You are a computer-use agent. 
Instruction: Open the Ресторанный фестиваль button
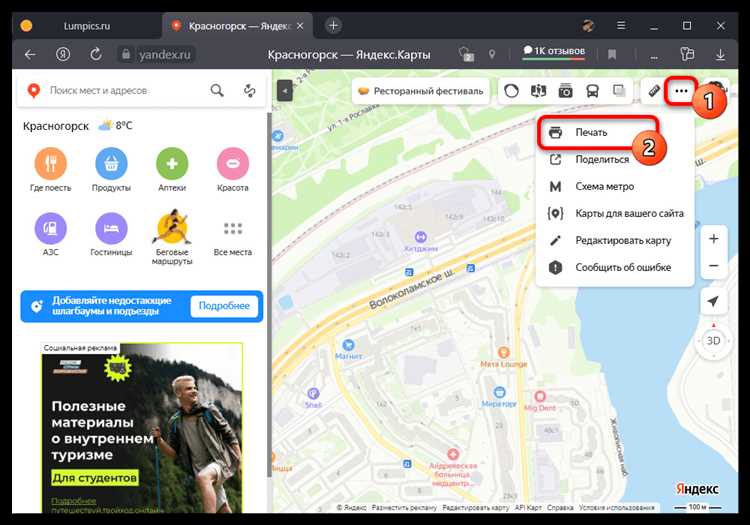coord(420,91)
